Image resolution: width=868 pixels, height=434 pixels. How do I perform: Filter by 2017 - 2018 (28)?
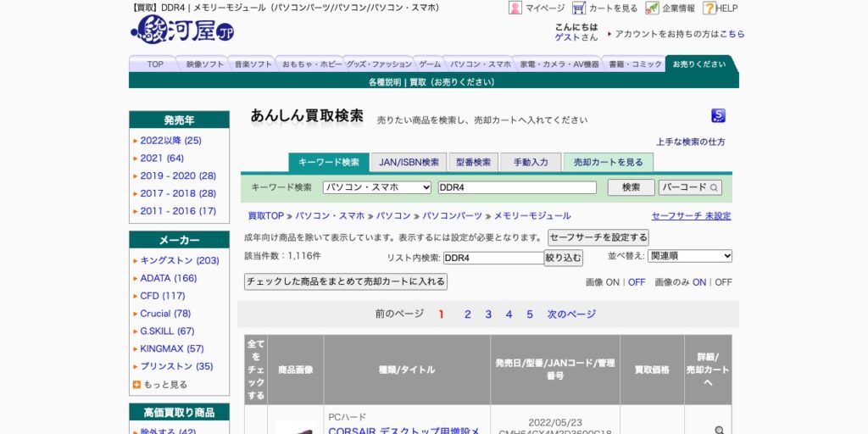178,194
